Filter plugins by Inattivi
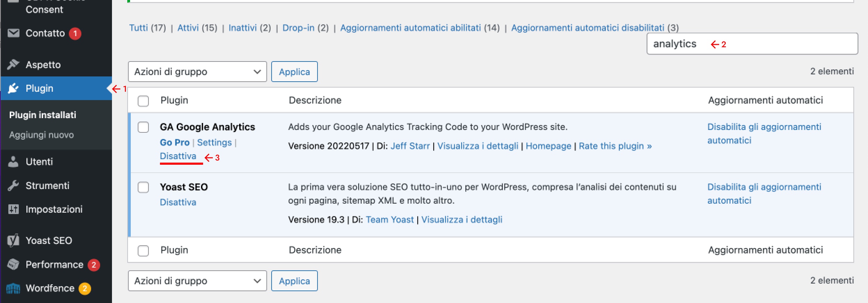This screenshot has height=303, width=868. [x=242, y=28]
